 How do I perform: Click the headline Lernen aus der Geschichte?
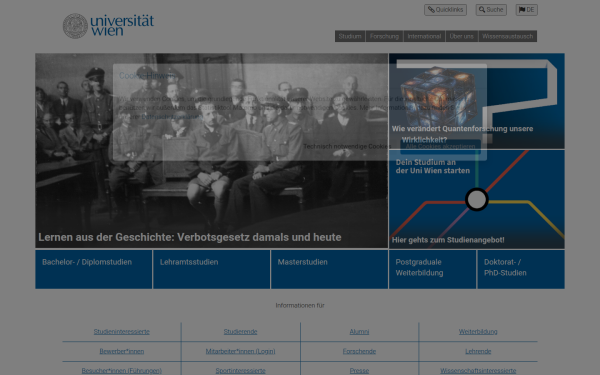pyautogui.click(x=189, y=237)
